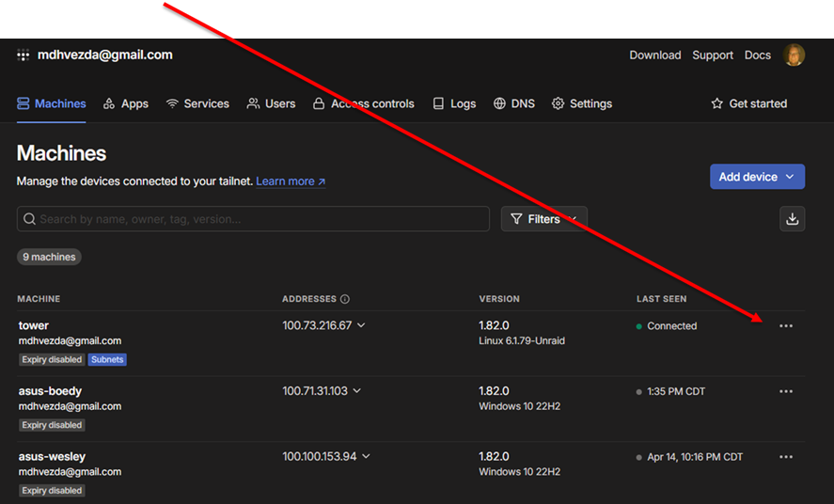The image size is (834, 504).
Task: Switch to the DNS tab
Action: (x=514, y=103)
